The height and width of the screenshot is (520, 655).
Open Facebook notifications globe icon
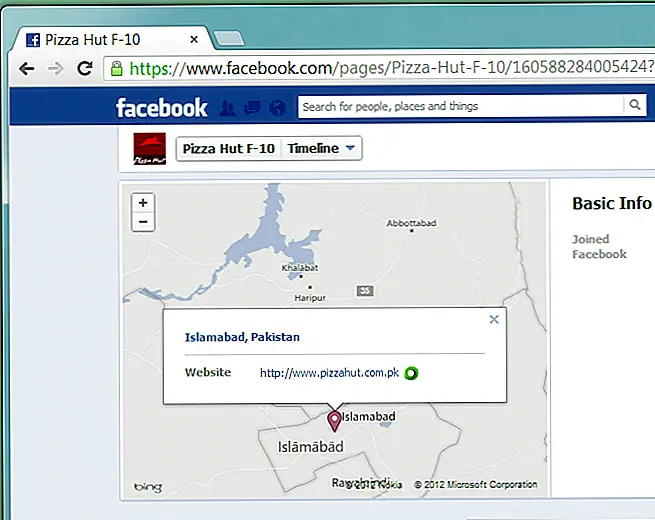(277, 108)
